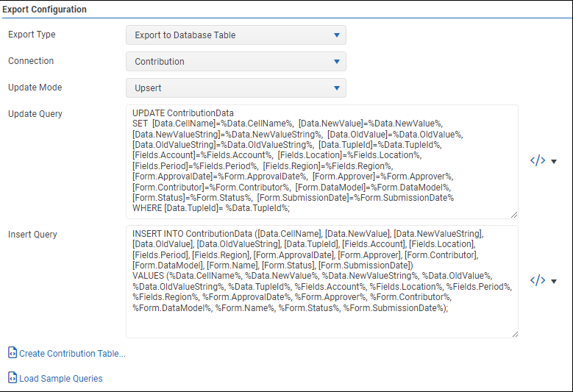Open the Connection dropdown showing Contribution
This screenshot has width=573, height=392.
235,61
